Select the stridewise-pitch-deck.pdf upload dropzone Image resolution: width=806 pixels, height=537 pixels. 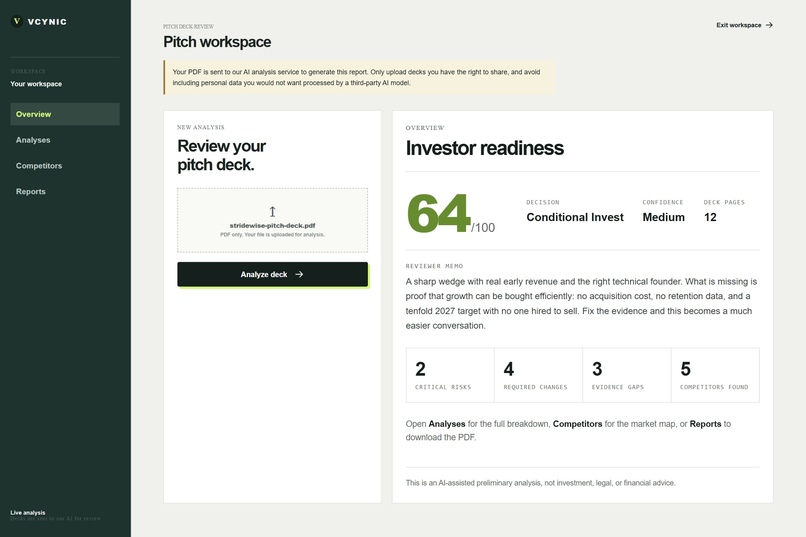272,220
